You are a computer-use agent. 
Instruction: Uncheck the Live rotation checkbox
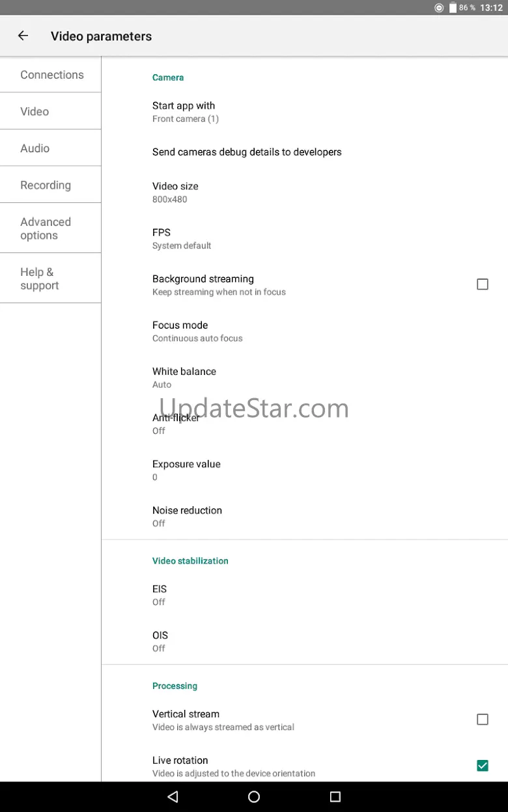(x=482, y=766)
